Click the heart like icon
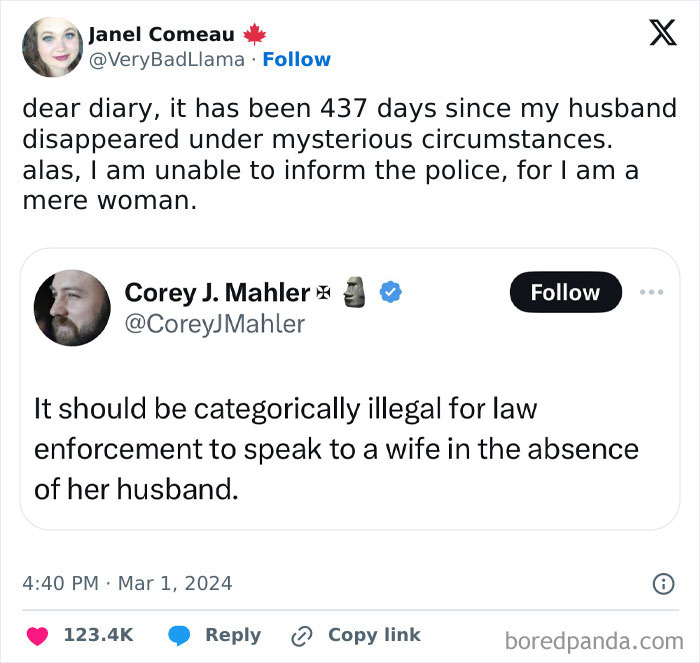 tap(39, 636)
